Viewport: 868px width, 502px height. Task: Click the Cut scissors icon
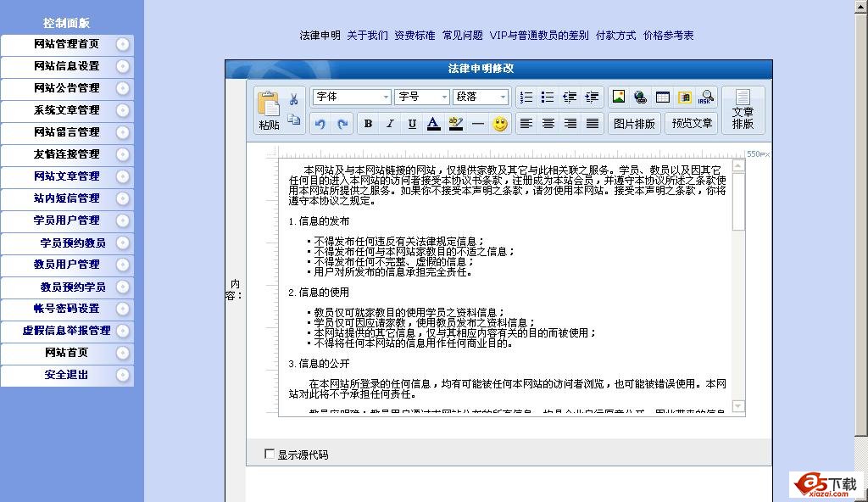pos(294,99)
